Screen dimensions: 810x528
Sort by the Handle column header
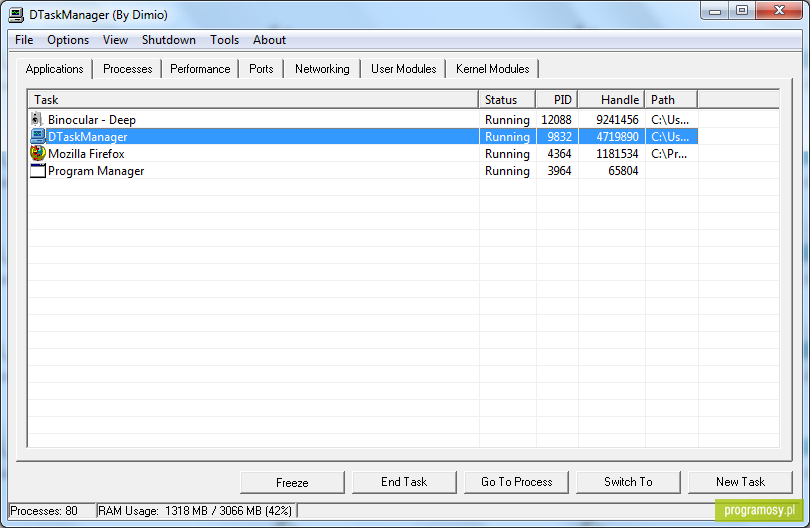[x=612, y=100]
